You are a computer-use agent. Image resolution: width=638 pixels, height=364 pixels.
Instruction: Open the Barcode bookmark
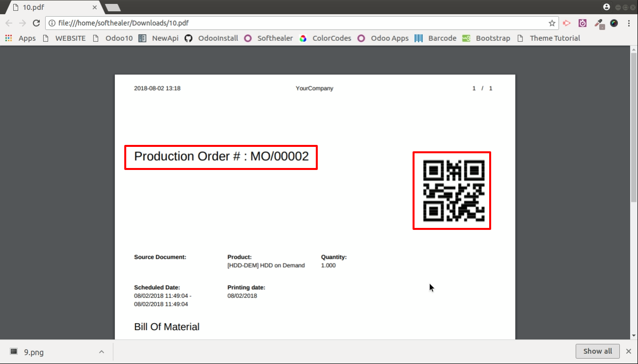[436, 38]
